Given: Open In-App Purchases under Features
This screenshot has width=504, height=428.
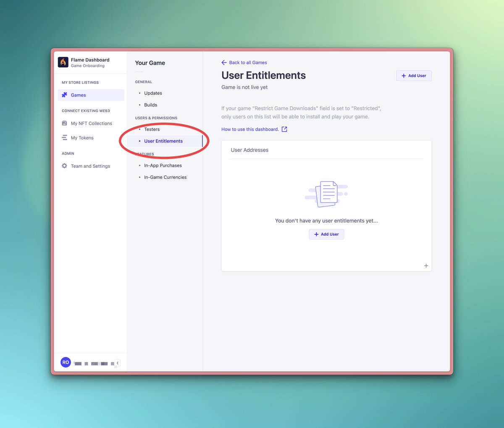Looking at the screenshot, I should tap(163, 165).
